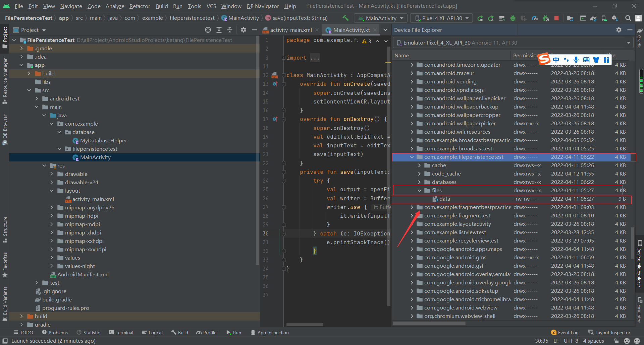Screen dimensions: 644x345
Task: Collapse com.example.filepersistencetest folder in explorer
Action: click(x=412, y=157)
